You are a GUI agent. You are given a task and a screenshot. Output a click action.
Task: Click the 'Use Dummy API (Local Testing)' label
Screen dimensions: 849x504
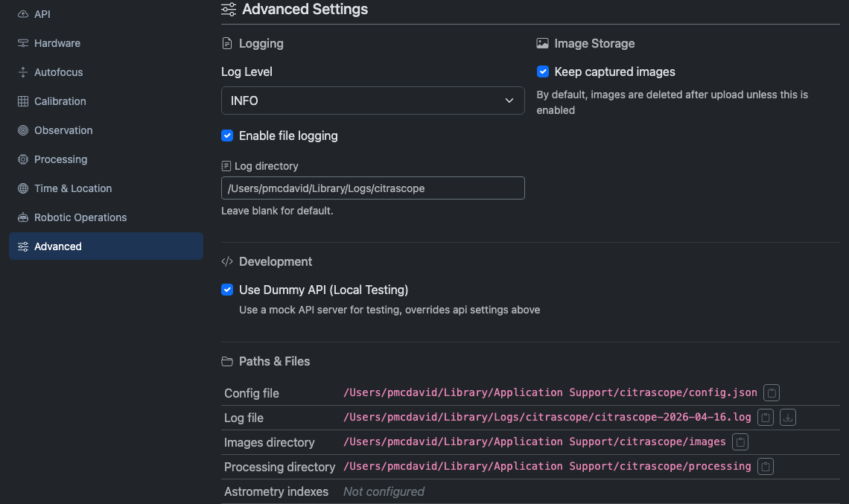323,290
